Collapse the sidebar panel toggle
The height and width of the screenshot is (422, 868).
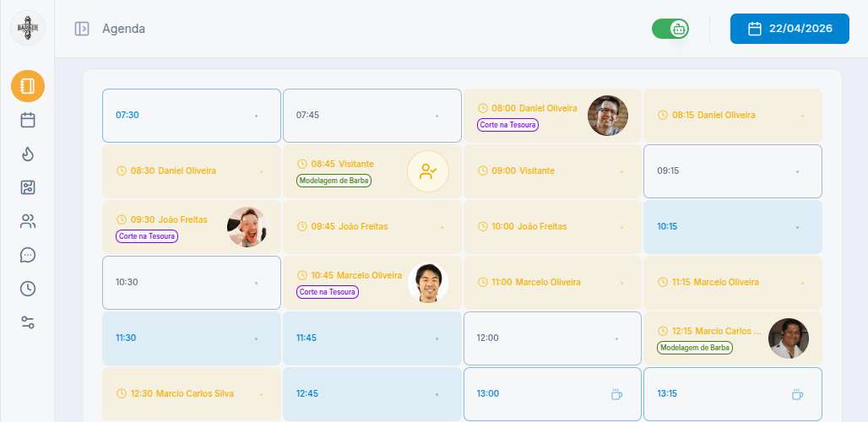point(82,29)
